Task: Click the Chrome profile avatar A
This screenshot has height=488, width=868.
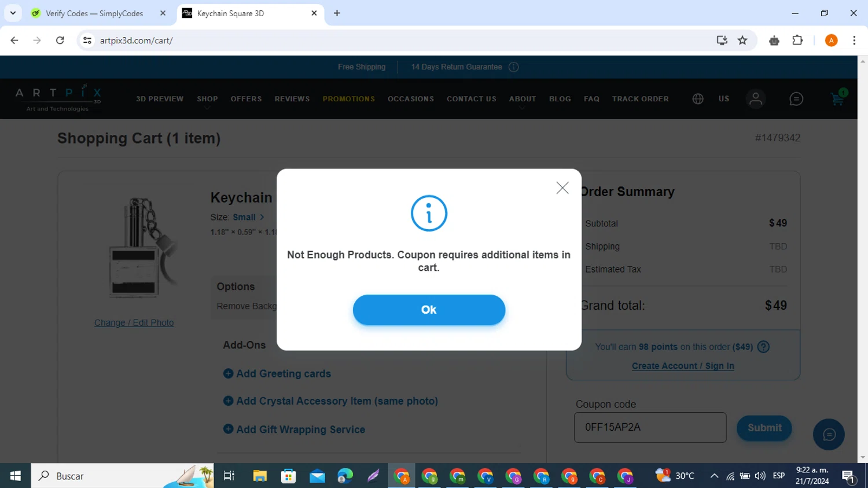Action: click(x=831, y=41)
